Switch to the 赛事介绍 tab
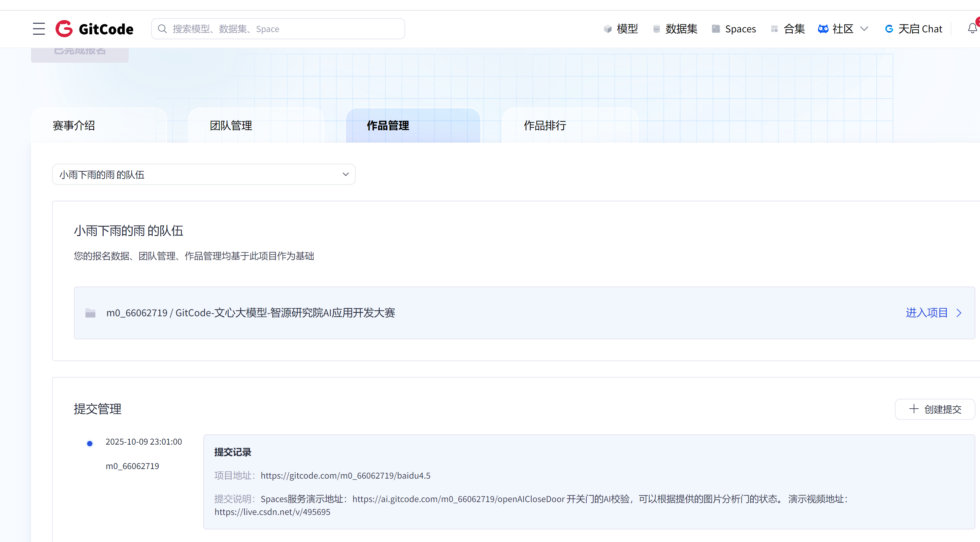This screenshot has width=980, height=542. 74,126
